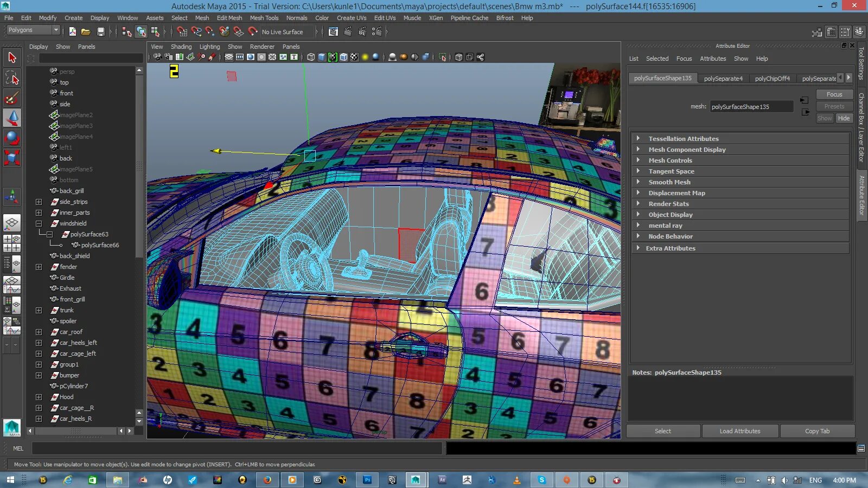Go to input connection icon
The image size is (868, 488).
point(804,100)
